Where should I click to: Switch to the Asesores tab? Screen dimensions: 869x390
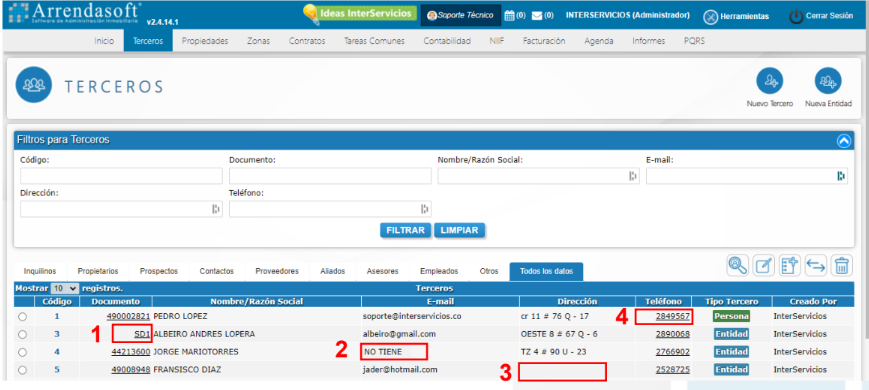[x=382, y=271]
